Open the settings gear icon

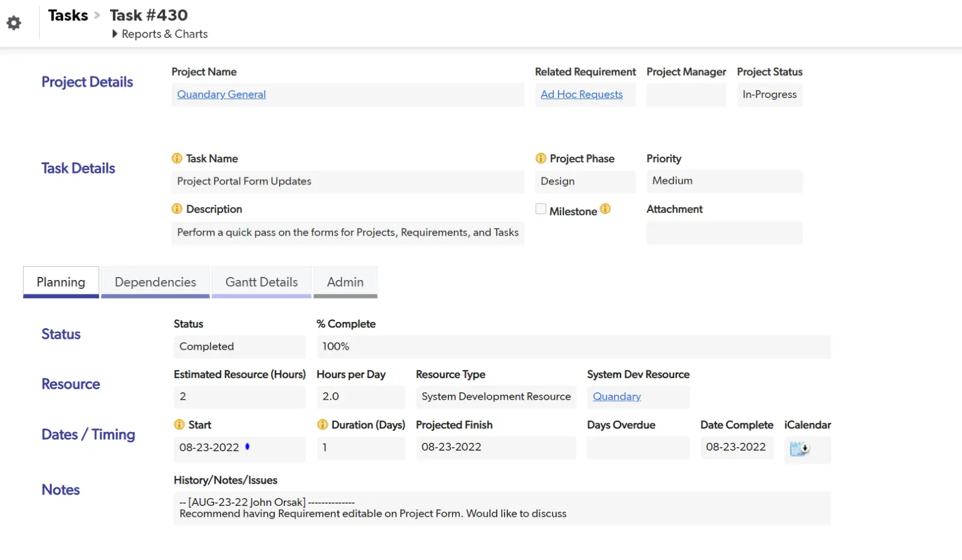(x=14, y=23)
